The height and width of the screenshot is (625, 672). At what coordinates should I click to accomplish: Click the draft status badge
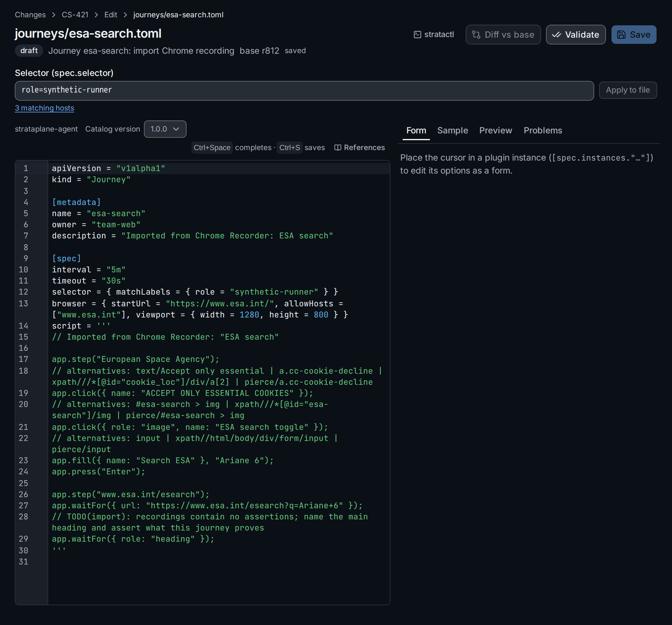coord(29,51)
